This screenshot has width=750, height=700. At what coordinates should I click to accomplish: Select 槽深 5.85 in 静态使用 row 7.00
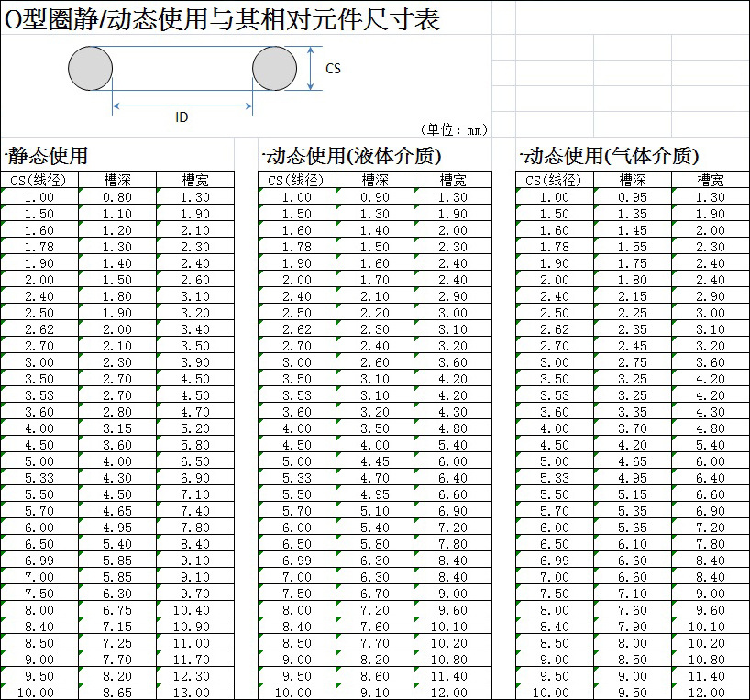[117, 577]
